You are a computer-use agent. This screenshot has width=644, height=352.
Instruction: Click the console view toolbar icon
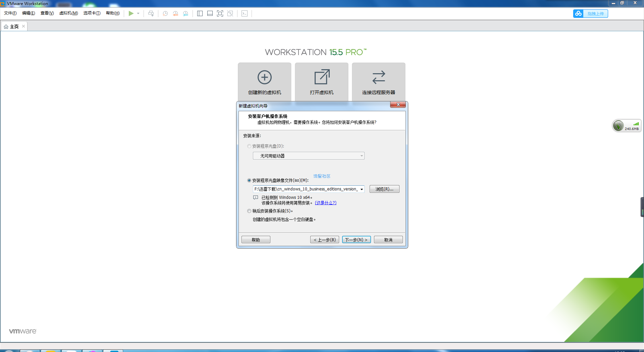tap(245, 13)
